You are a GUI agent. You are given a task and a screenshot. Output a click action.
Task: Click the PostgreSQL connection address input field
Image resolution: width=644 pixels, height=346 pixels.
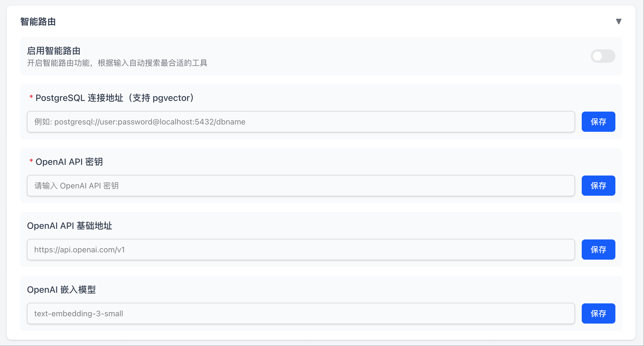tap(301, 122)
